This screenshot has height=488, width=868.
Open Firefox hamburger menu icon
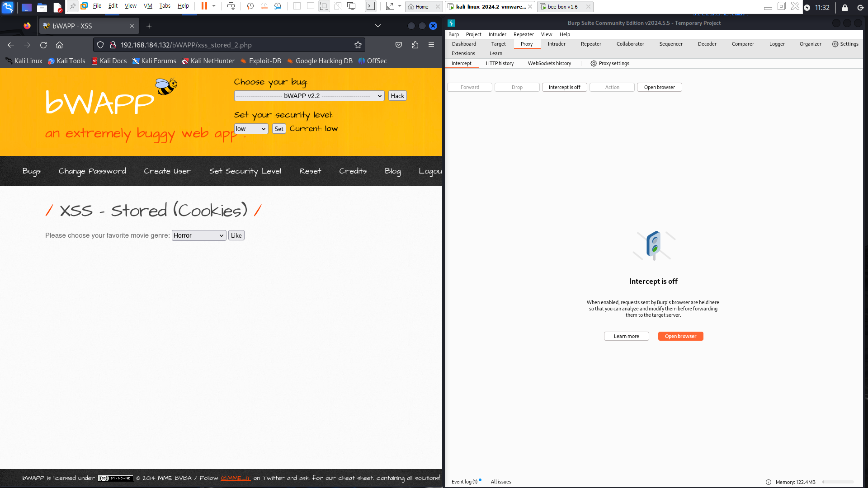(431, 45)
